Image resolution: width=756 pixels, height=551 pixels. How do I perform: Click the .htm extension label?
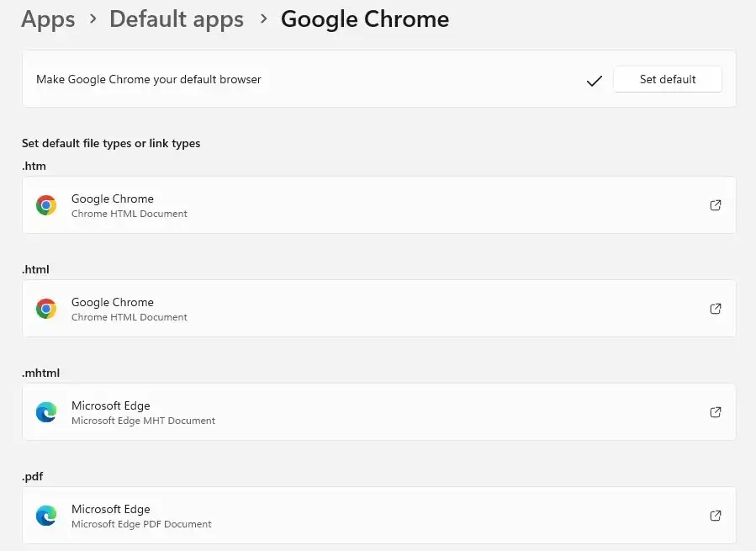click(34, 166)
